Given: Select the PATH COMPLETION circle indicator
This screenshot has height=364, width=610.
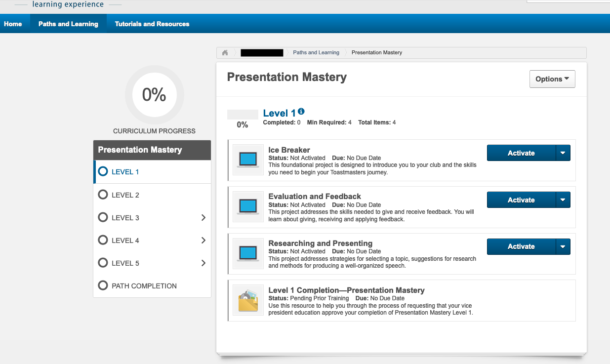Looking at the screenshot, I should pos(103,285).
